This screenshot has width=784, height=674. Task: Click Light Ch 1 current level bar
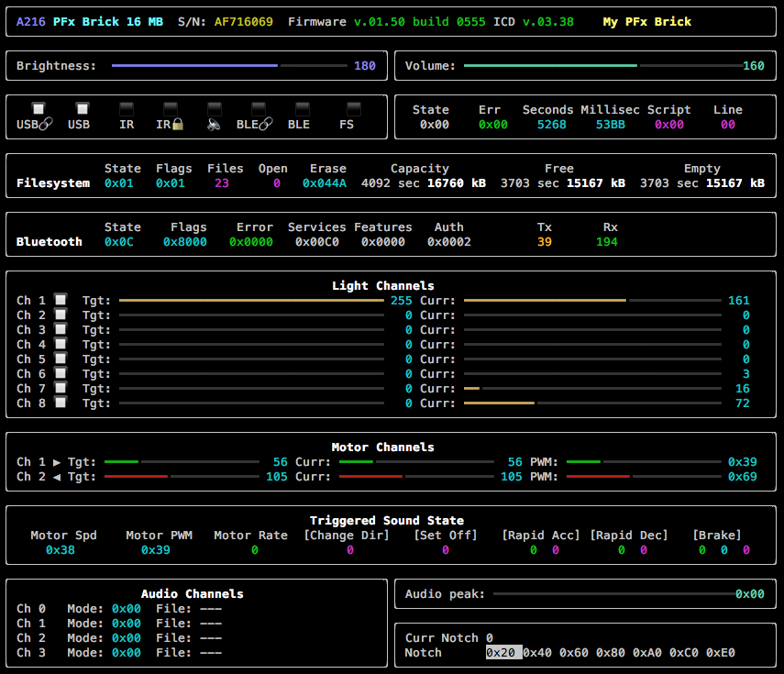pyautogui.click(x=592, y=301)
